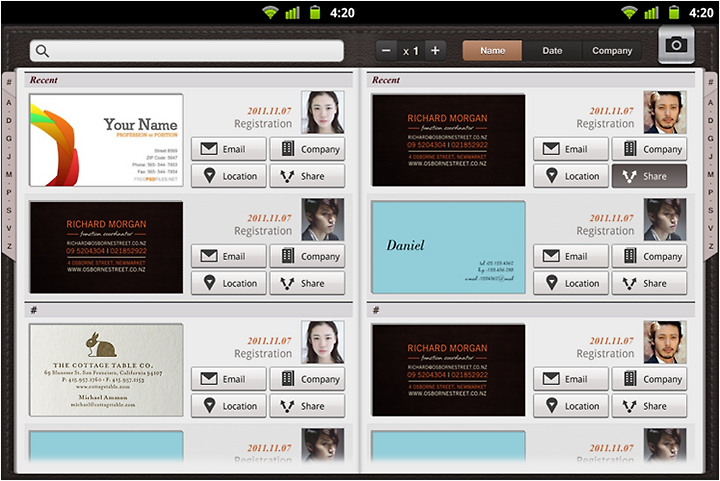Image resolution: width=720 pixels, height=481 pixels.
Task: Jump to letter P in right index
Action: [x=710, y=192]
